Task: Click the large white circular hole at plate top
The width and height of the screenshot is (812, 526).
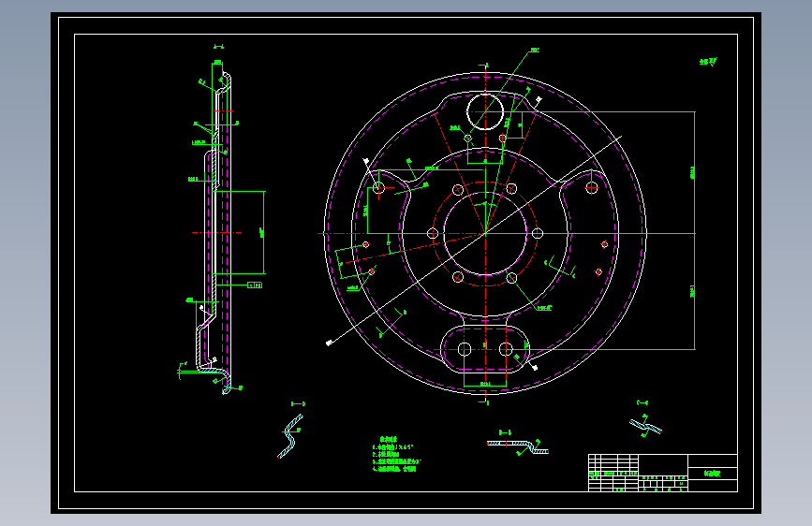Action: tap(485, 111)
